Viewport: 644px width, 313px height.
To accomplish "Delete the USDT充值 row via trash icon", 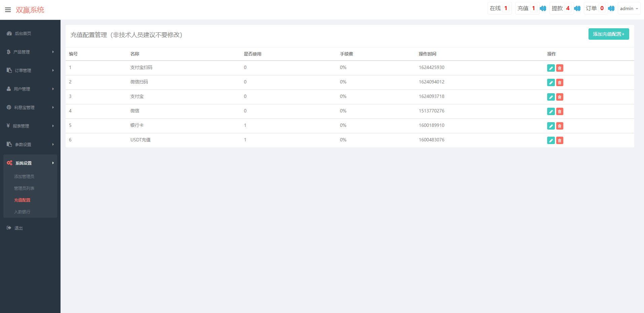I will [560, 140].
